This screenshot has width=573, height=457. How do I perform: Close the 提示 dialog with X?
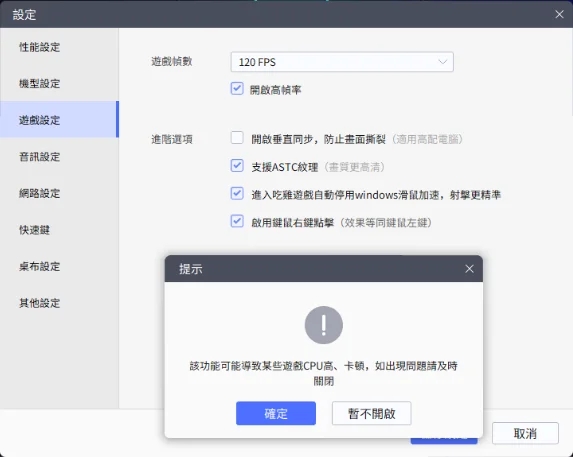(x=469, y=269)
